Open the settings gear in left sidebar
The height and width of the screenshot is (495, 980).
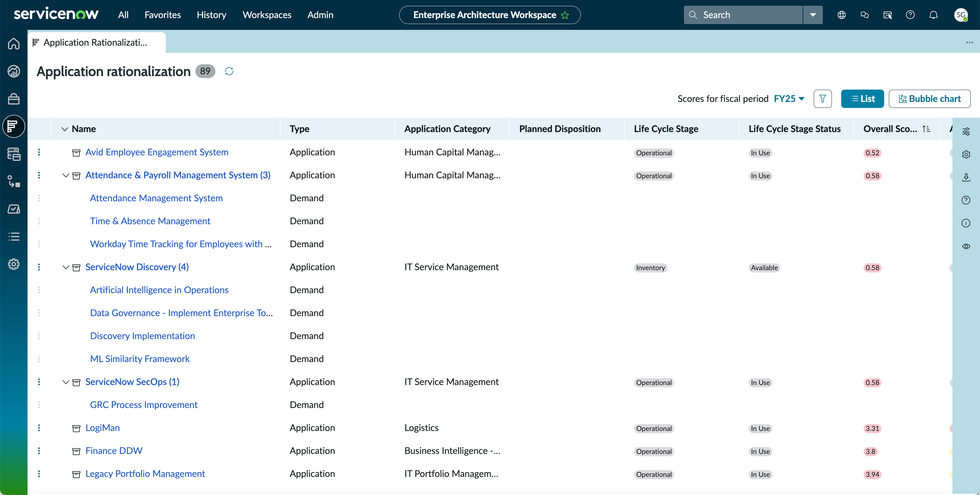point(14,264)
